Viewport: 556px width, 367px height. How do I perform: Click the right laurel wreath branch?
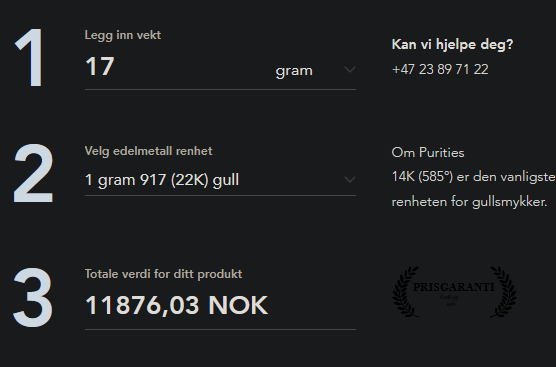point(503,291)
